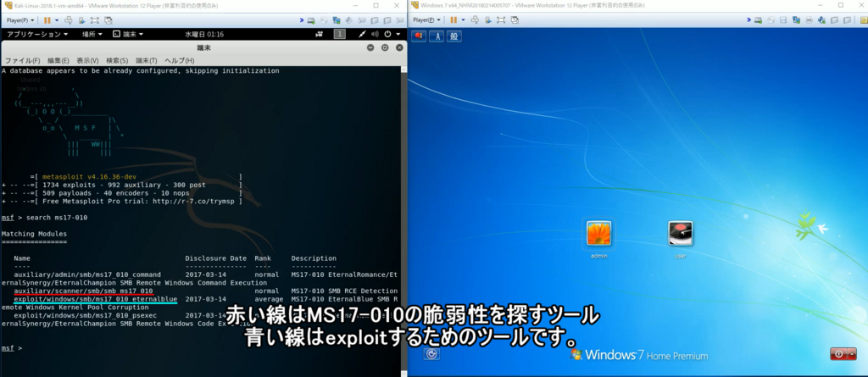Click the network adapter icon in Windows 7 VMware
The image size is (868, 377).
(796, 20)
